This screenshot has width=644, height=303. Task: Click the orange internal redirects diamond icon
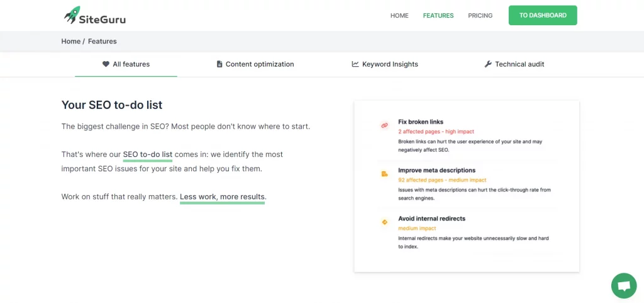click(384, 222)
